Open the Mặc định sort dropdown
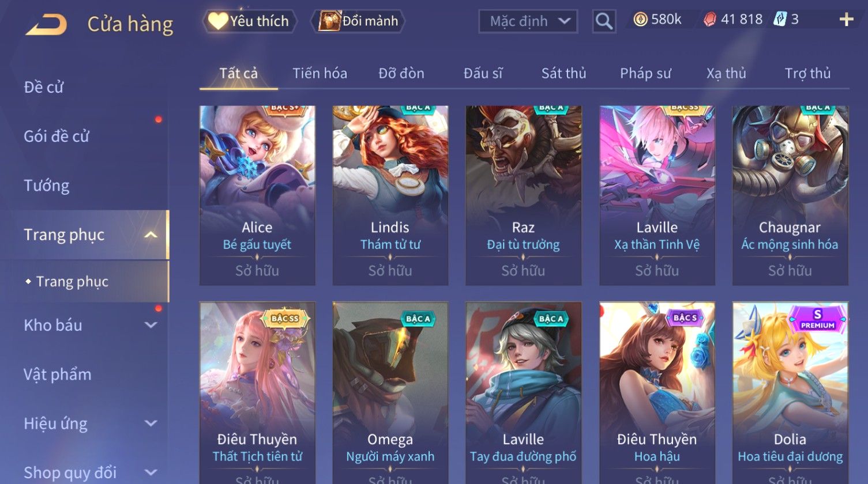The image size is (868, 484). [528, 21]
